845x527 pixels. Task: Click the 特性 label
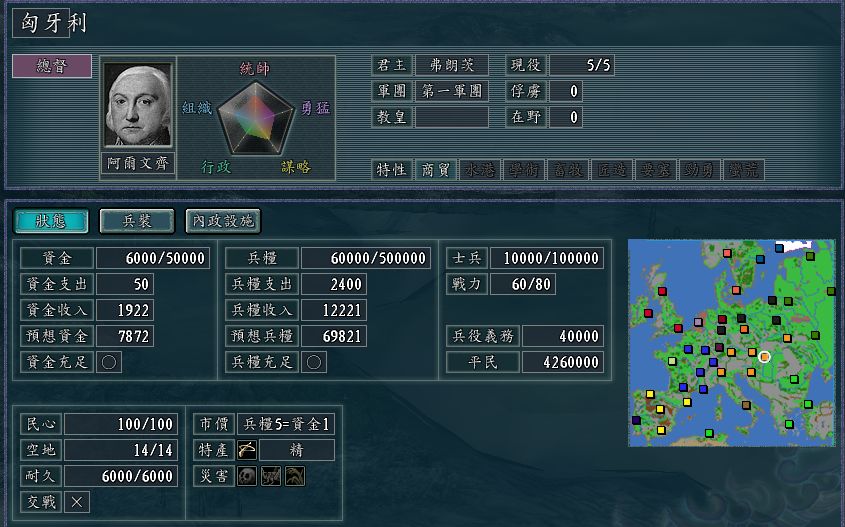pyautogui.click(x=392, y=170)
